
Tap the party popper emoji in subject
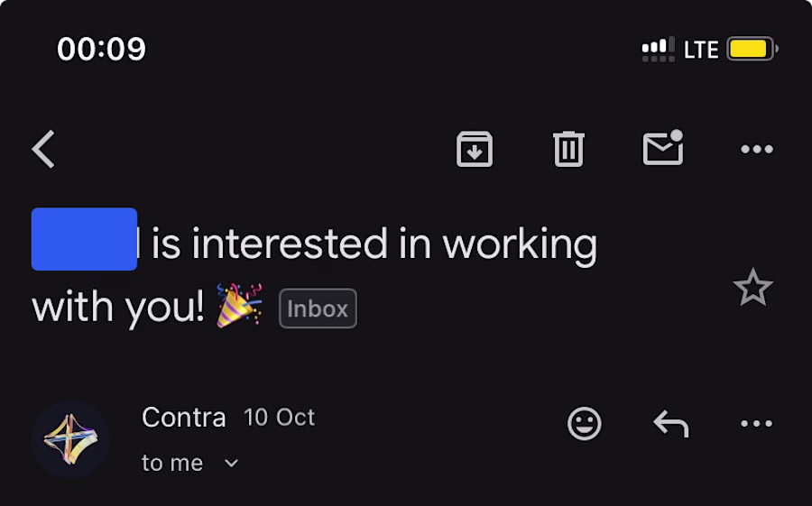coord(239,305)
